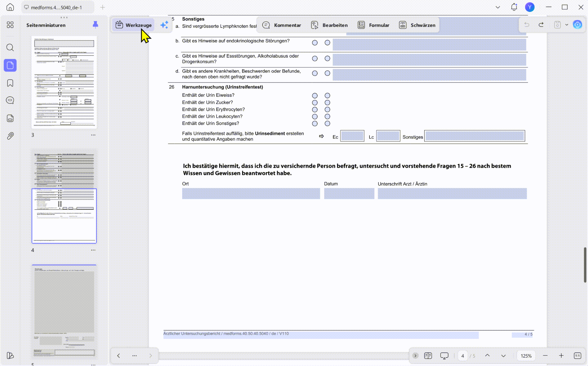Open more options for page 3 thumbnail

point(93,135)
